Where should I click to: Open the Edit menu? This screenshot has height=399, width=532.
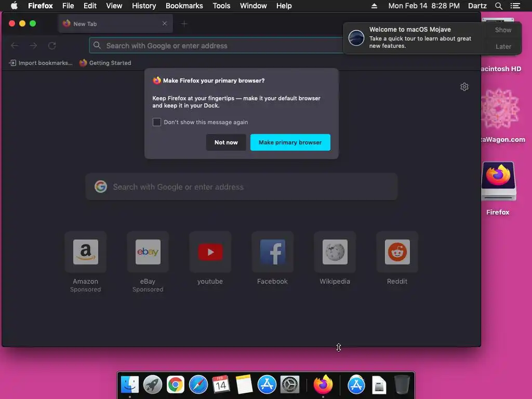coord(90,6)
